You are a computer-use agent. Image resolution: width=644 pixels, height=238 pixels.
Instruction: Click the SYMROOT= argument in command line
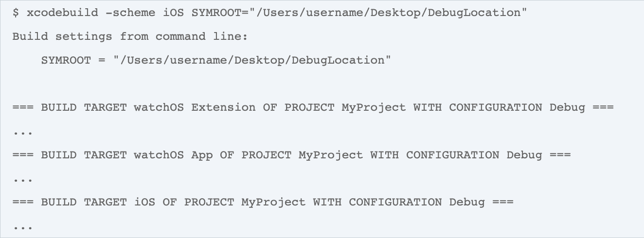coord(359,13)
